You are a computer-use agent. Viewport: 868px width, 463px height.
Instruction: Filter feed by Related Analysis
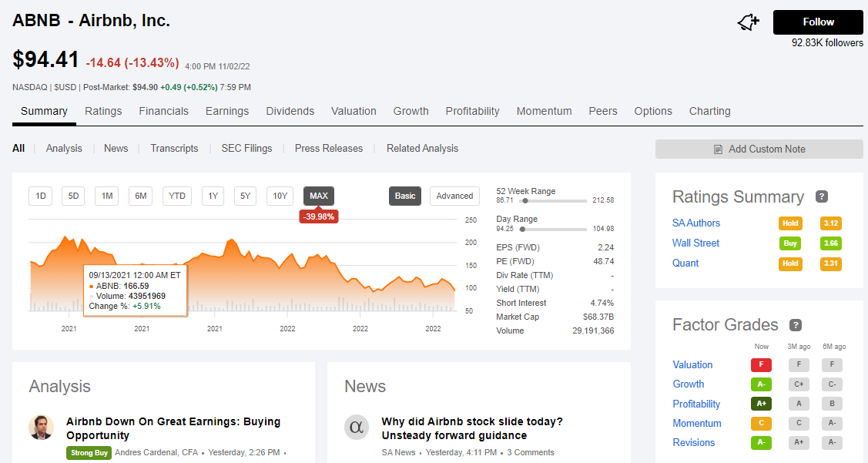[x=422, y=149]
